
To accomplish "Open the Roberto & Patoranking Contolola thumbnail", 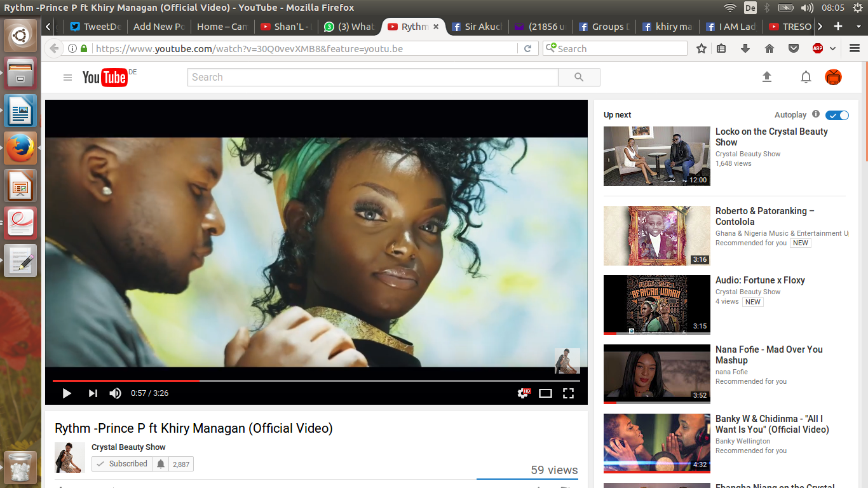I will [x=656, y=235].
